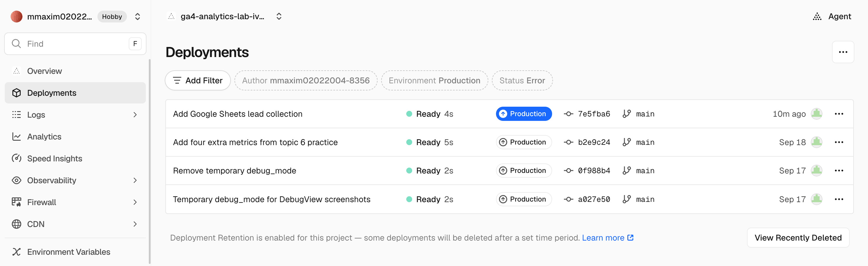Apply the Environment Production filter chip
This screenshot has width=868, height=266.
point(434,81)
